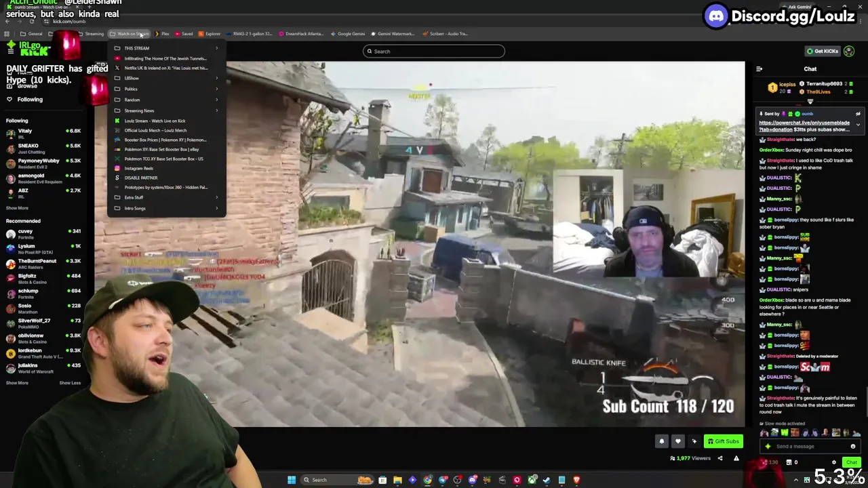Open TheBurntPeanut channel in Recommended list

coord(43,264)
